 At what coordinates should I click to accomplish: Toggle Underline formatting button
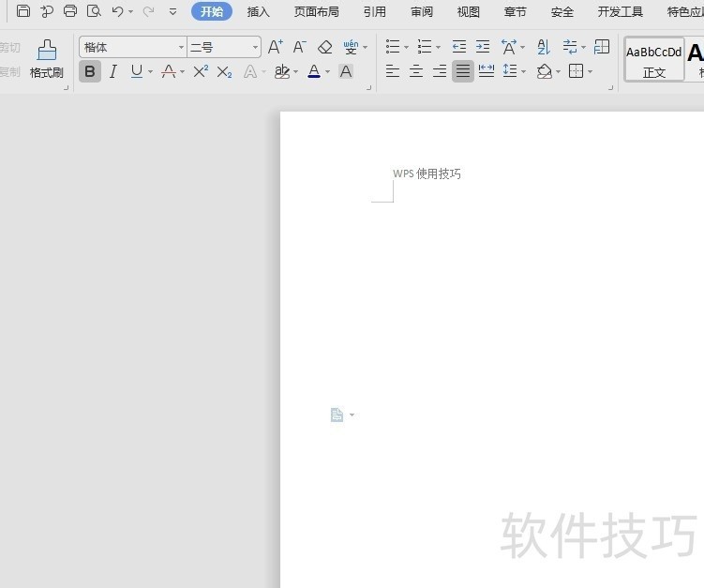(137, 71)
